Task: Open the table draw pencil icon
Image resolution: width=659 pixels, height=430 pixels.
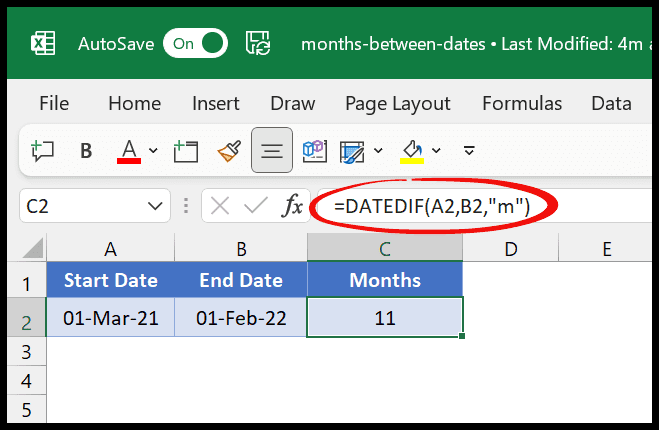Action: click(352, 151)
